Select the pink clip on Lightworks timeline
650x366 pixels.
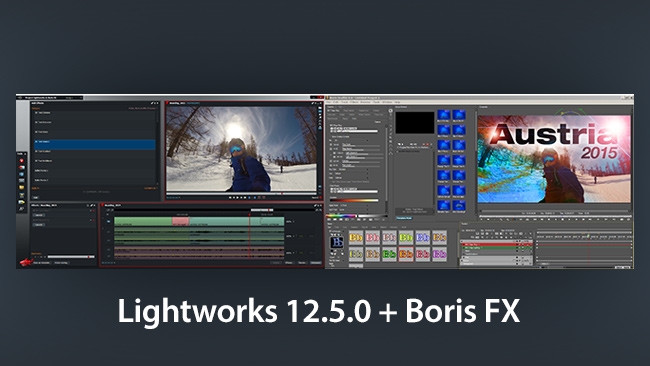tap(180, 221)
